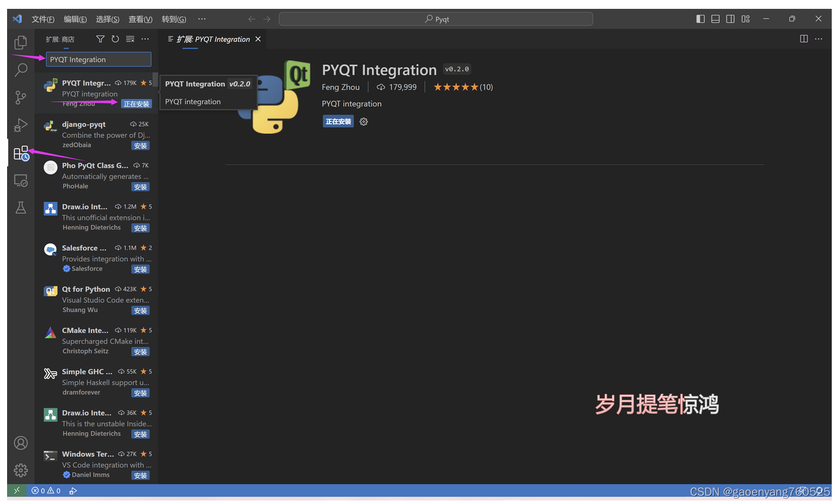
Task: Select the django-pyqt list entry
Action: click(96, 134)
